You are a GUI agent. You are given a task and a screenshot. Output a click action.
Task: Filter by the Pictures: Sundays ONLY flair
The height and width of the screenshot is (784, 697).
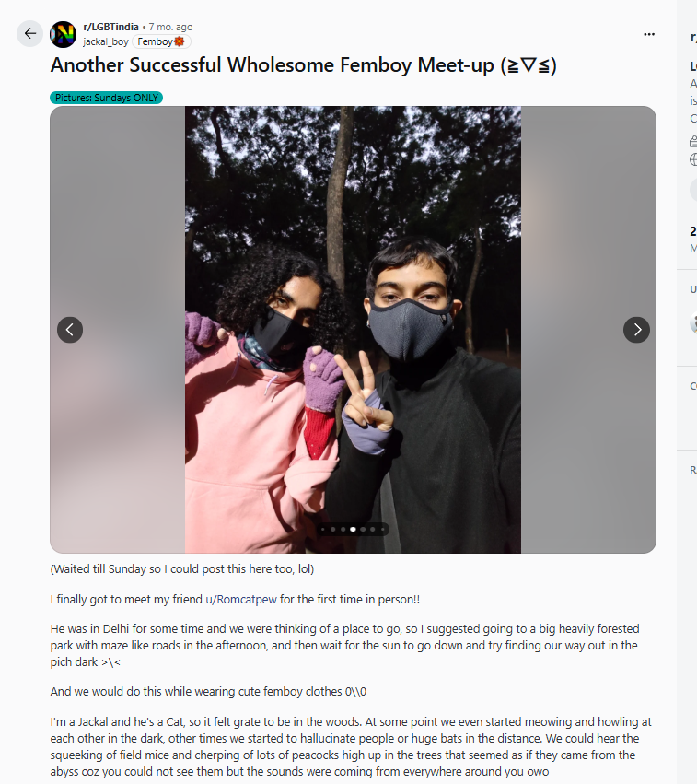107,98
